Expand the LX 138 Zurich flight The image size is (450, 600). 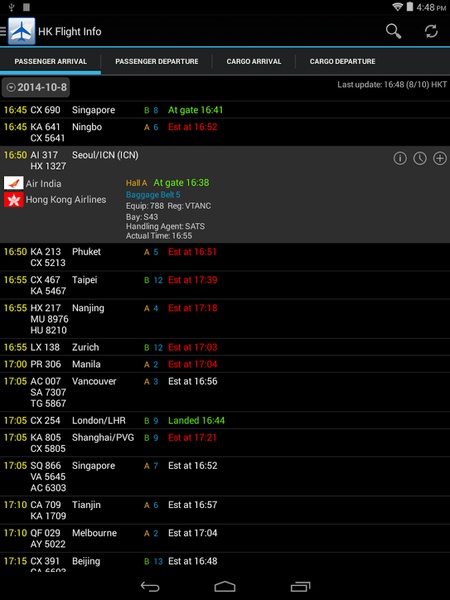[x=225, y=347]
